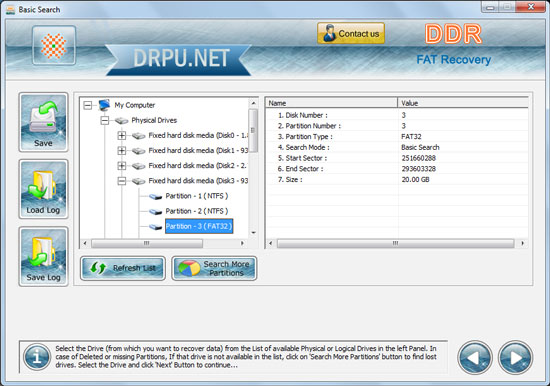Click Search More Partitions button
Viewport: 550px width, 386px height.
(214, 268)
